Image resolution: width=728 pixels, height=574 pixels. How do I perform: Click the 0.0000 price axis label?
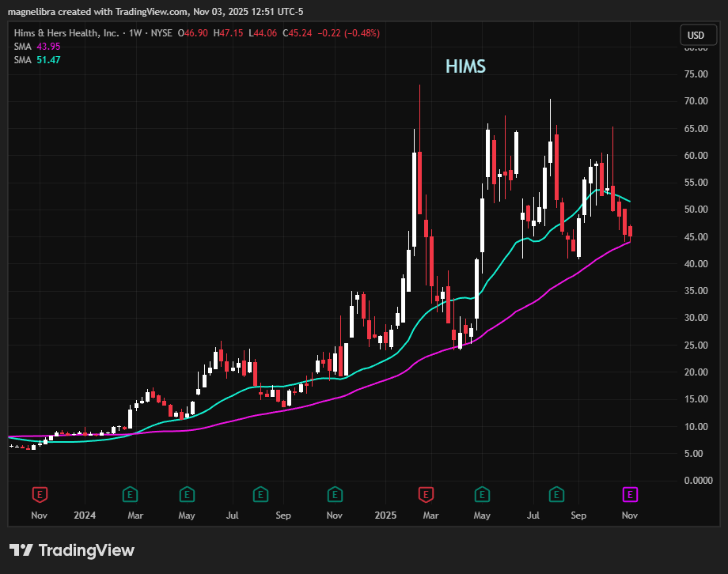click(698, 480)
